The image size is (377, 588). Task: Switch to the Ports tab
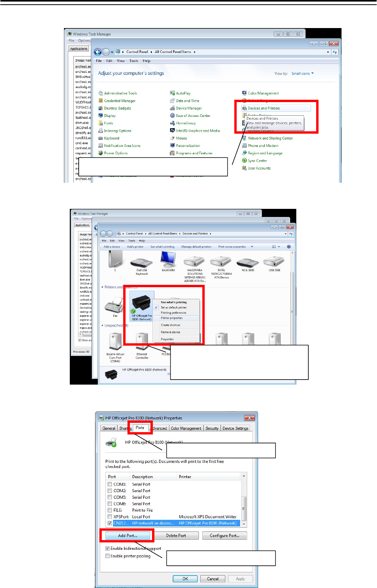coord(140,428)
